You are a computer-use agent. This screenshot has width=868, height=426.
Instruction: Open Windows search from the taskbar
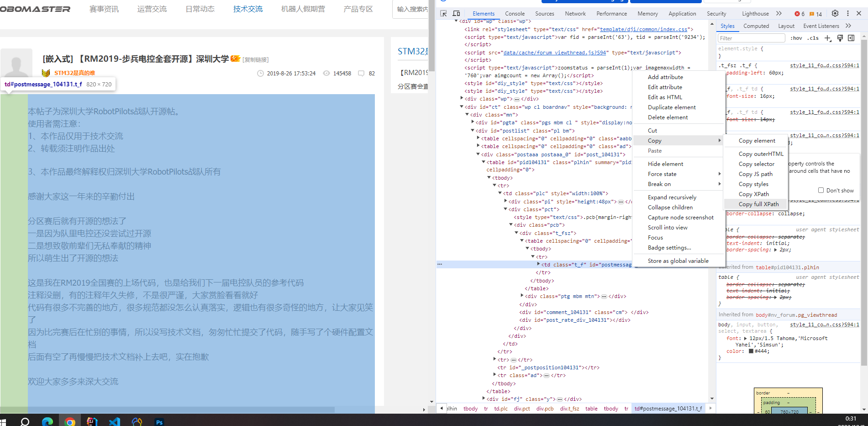(25, 421)
